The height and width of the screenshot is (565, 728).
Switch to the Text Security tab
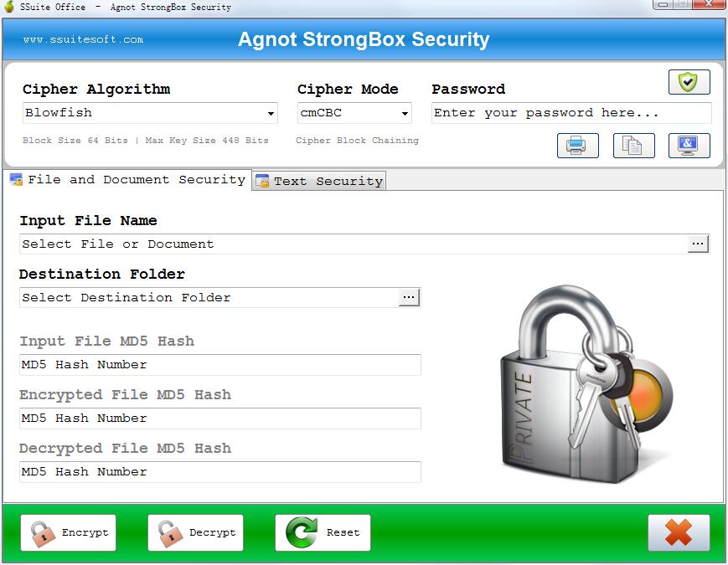point(319,181)
